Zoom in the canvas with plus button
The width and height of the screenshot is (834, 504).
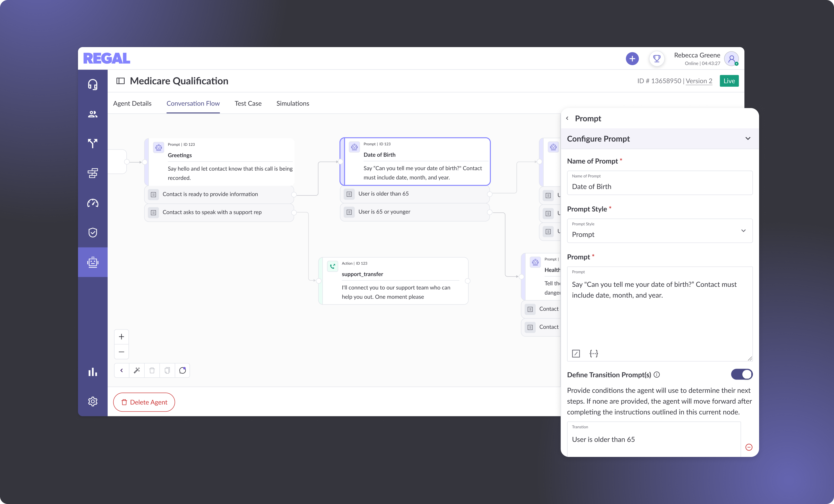tap(121, 337)
